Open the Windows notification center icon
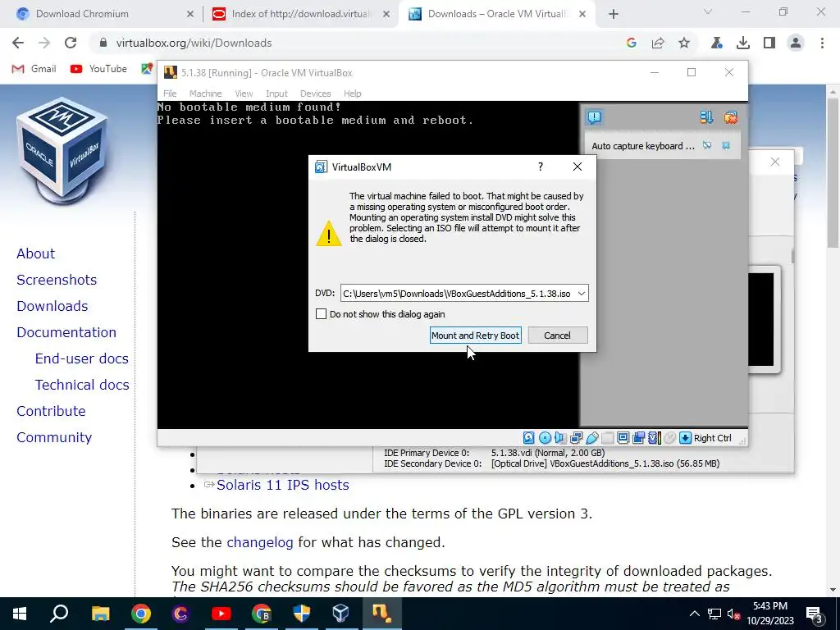 [815, 614]
